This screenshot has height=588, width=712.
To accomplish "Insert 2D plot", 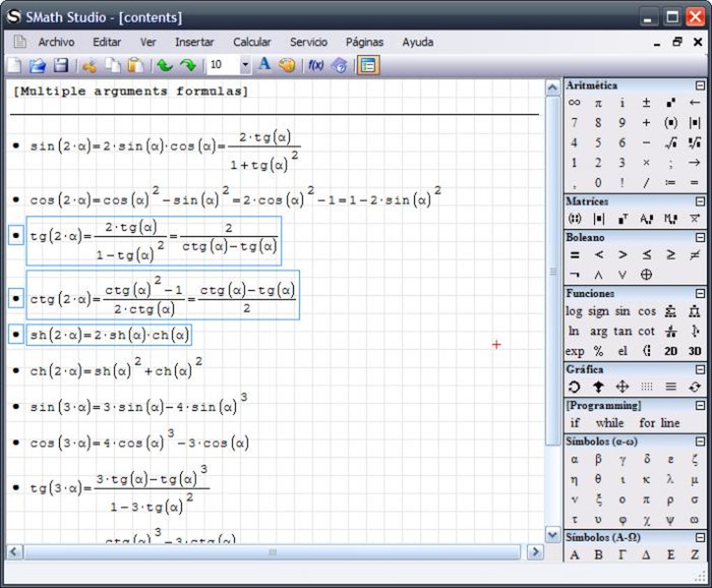I will click(x=671, y=351).
